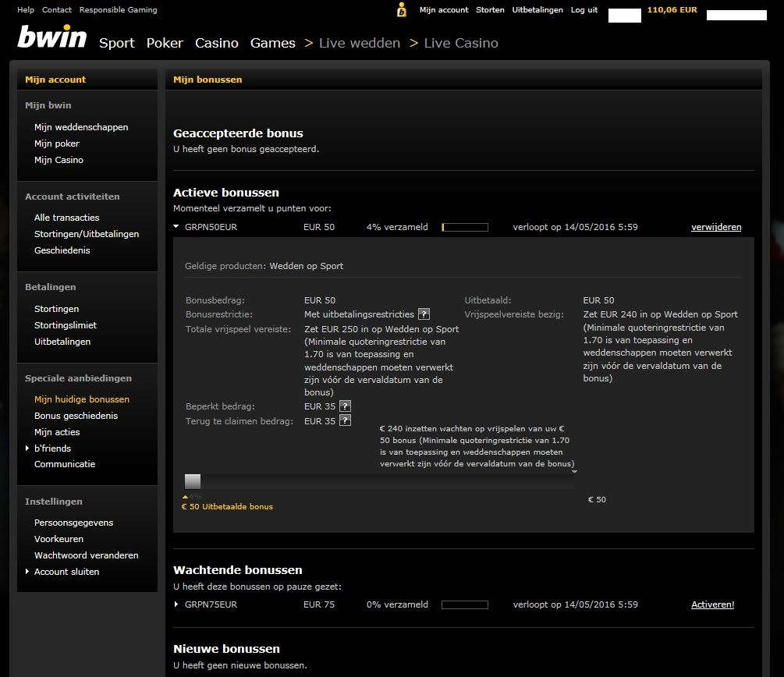Open Mijn account in top bar
Screen dimensions: 784x677
[x=444, y=9]
